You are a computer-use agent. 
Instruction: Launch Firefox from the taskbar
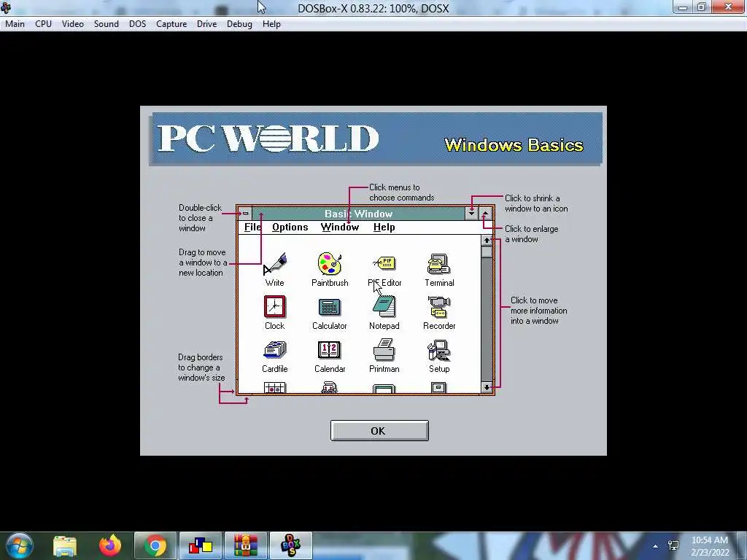tap(110, 545)
